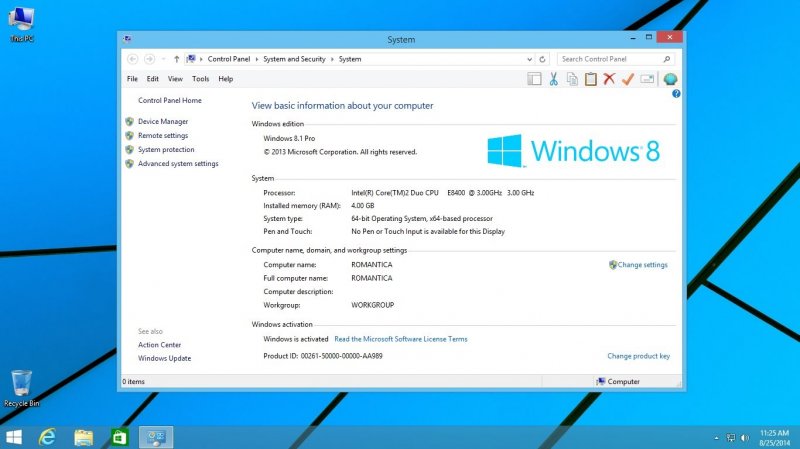Image resolution: width=800 pixels, height=449 pixels.
Task: Expand chevron after Control Panel breadcrumb
Action: pos(257,59)
